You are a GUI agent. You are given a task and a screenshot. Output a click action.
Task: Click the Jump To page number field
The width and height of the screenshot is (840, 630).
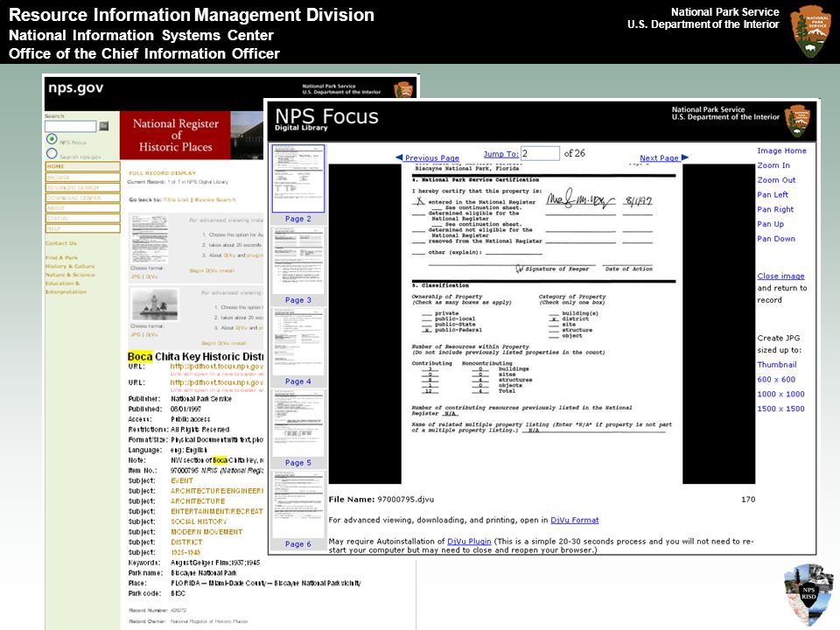540,153
